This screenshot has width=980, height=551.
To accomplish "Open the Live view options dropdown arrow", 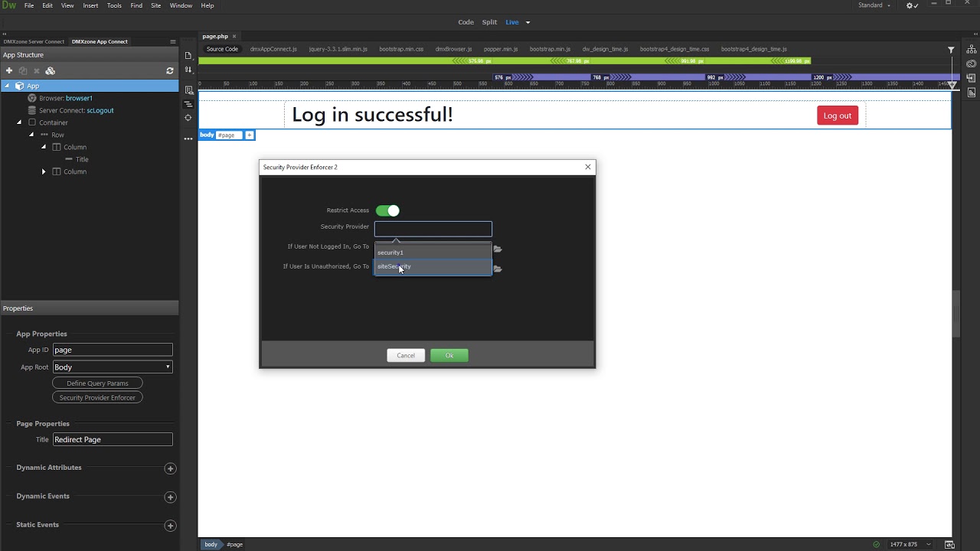I will (x=528, y=22).
